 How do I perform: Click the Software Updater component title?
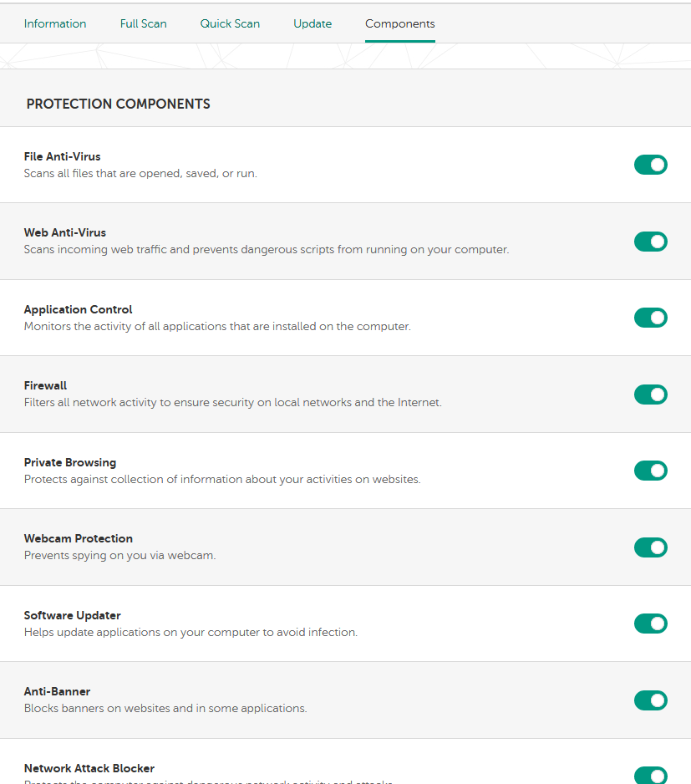click(73, 615)
